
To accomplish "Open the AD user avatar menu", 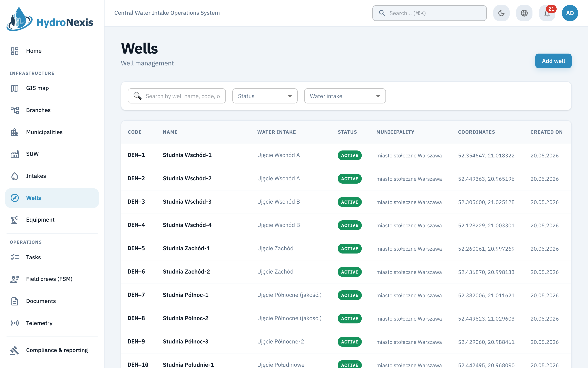I will pos(570,13).
